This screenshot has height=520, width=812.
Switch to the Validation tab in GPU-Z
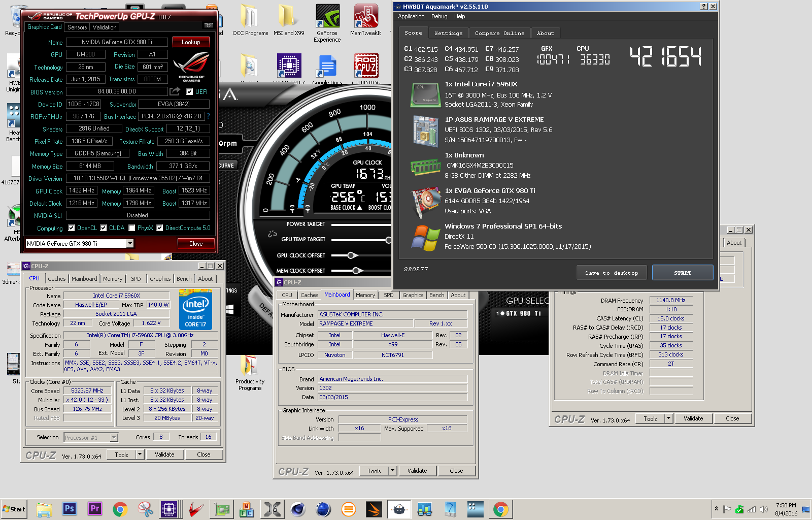coord(105,27)
